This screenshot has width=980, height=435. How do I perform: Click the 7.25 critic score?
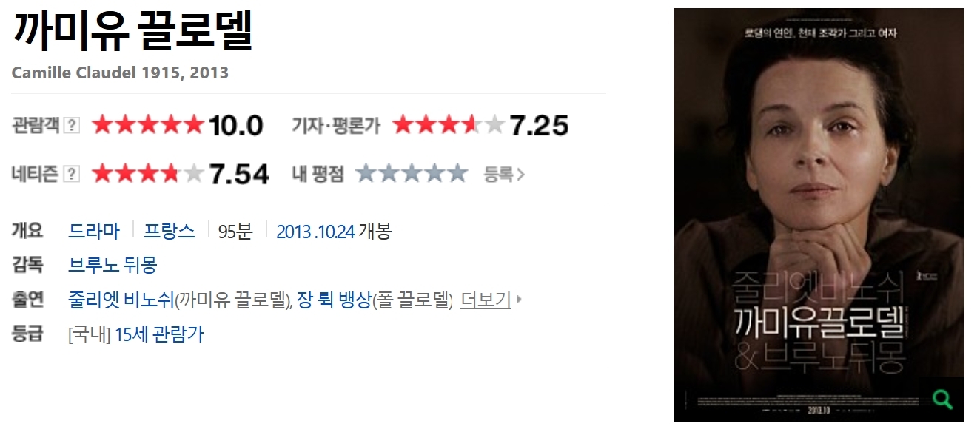coord(539,126)
